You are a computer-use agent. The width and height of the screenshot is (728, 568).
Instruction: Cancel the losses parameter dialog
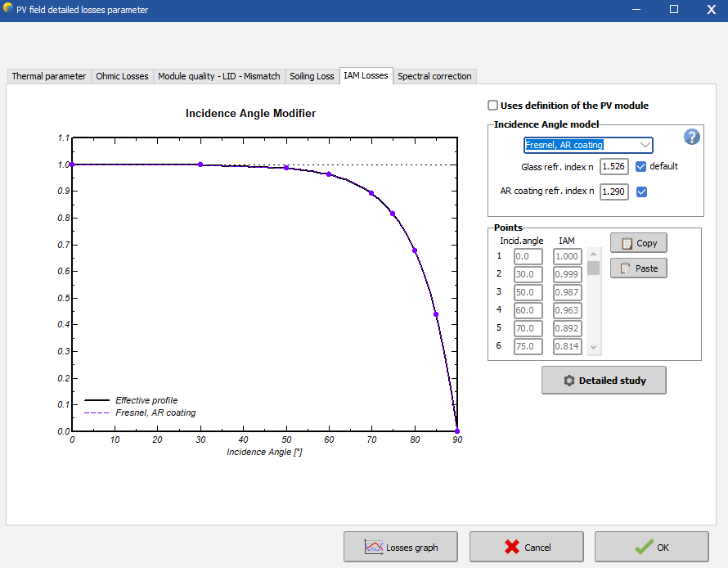527,547
